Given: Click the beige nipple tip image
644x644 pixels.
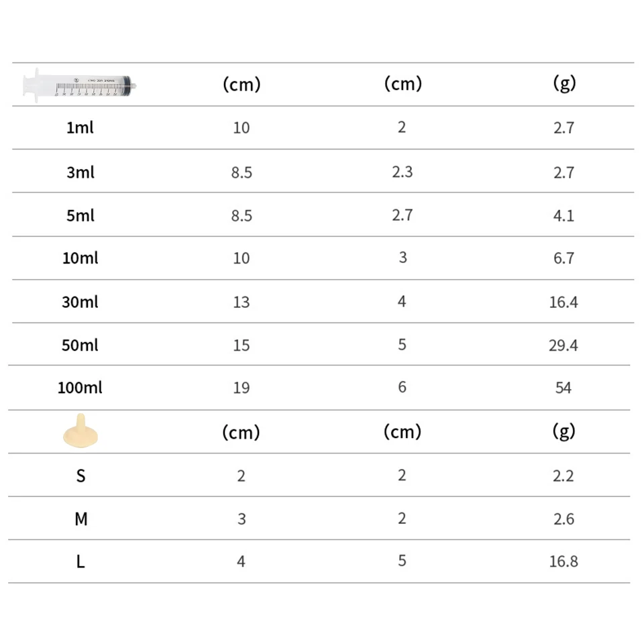Looking at the screenshot, I should 80,430.
